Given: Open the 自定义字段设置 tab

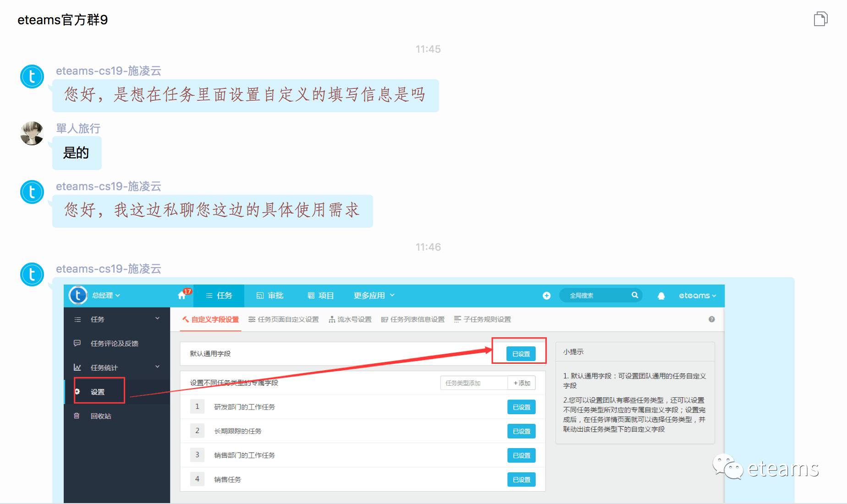Looking at the screenshot, I should click(x=210, y=319).
